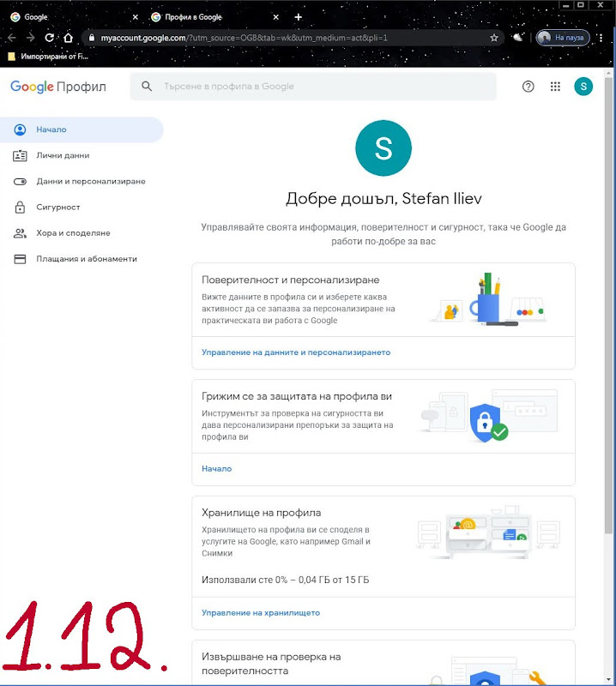
Task: Click 'Поверителност и персонализиране' card heading
Action: pyautogui.click(x=291, y=280)
